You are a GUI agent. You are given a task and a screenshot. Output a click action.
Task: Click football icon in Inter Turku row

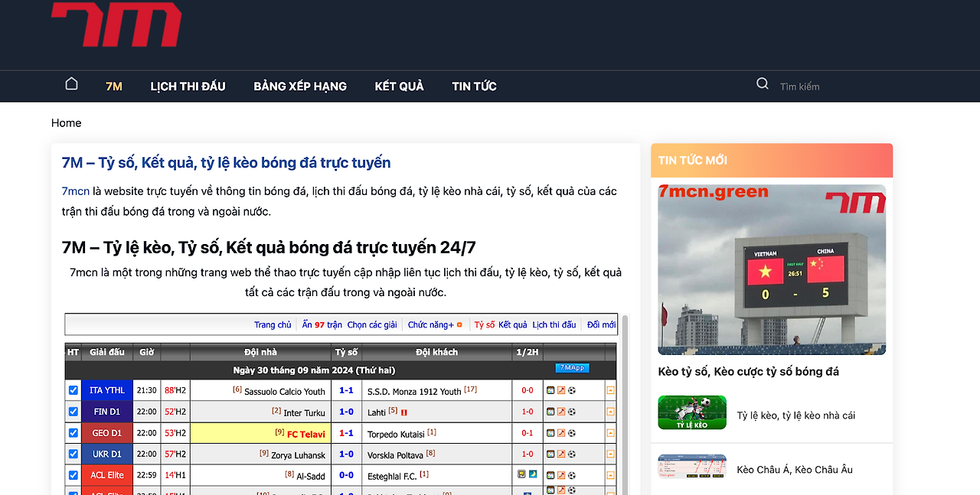coord(572,412)
